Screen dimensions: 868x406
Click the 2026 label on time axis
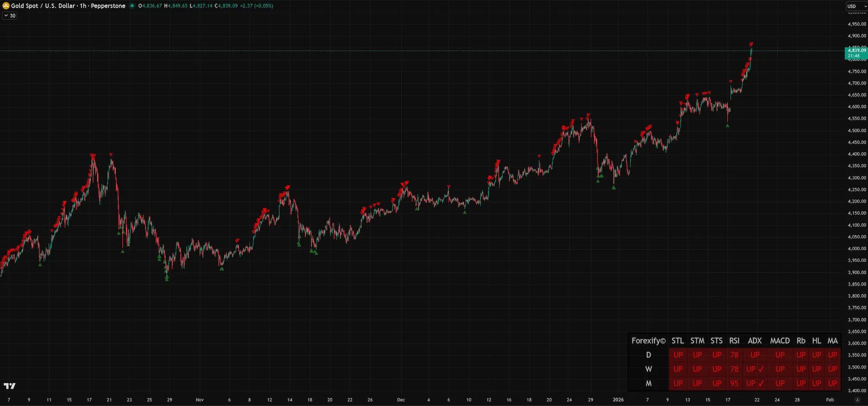pos(618,400)
